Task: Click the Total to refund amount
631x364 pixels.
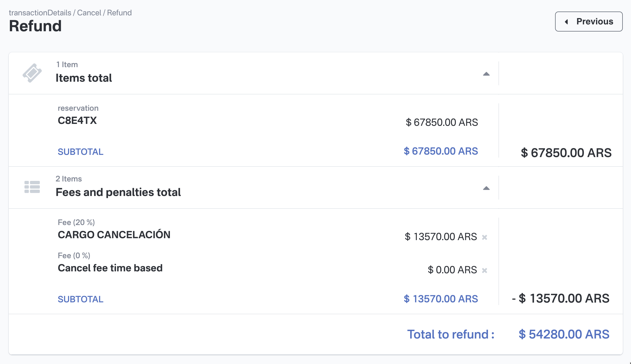Action: click(x=564, y=334)
